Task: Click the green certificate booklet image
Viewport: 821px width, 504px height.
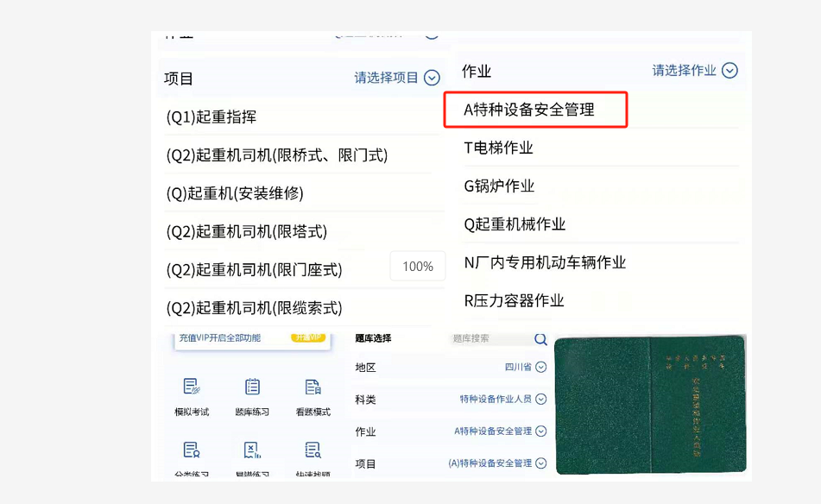Action: pyautogui.click(x=650, y=405)
